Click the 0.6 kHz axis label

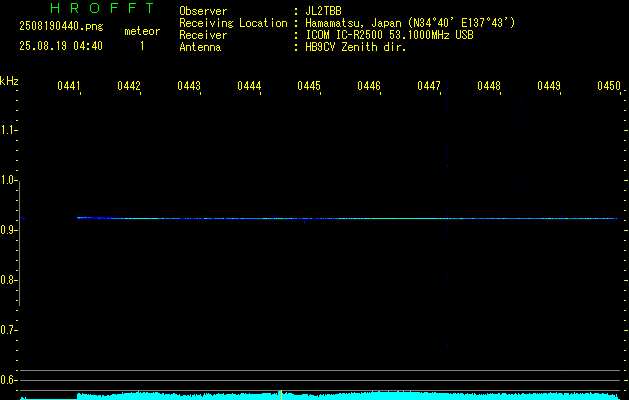pyautogui.click(x=8, y=380)
